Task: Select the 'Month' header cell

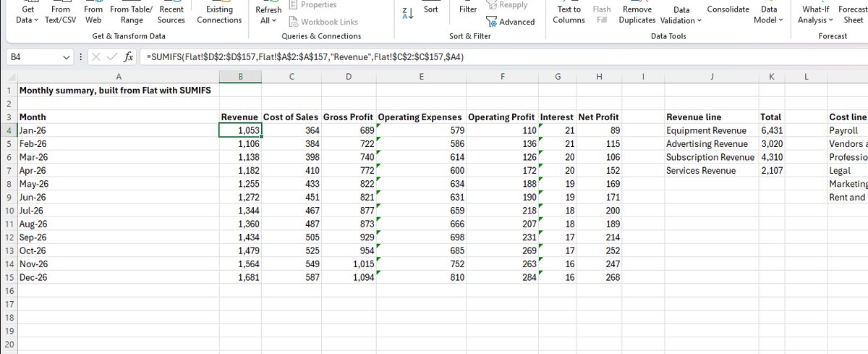Action: tap(117, 117)
